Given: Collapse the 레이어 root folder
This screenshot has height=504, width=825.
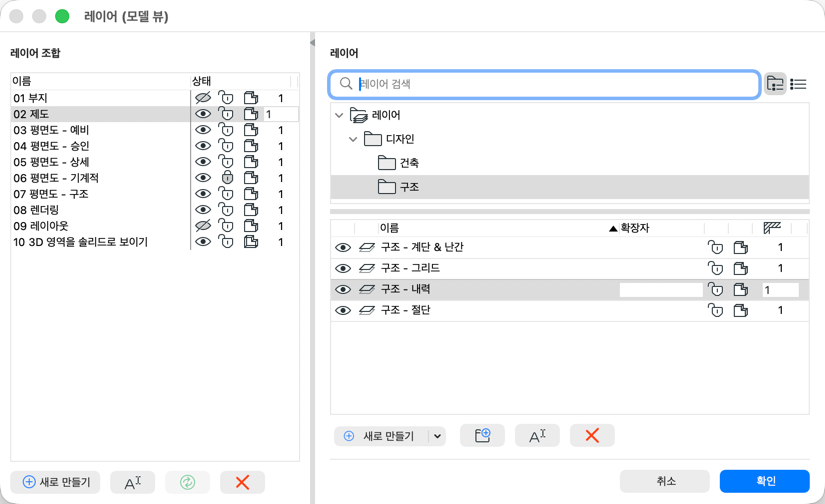Looking at the screenshot, I should pyautogui.click(x=339, y=115).
